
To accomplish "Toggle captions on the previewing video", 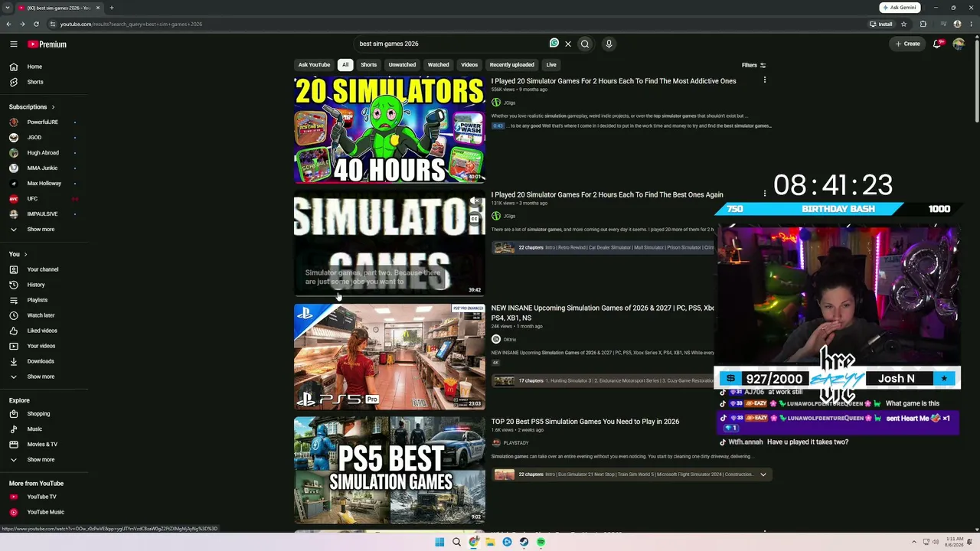I will [475, 219].
